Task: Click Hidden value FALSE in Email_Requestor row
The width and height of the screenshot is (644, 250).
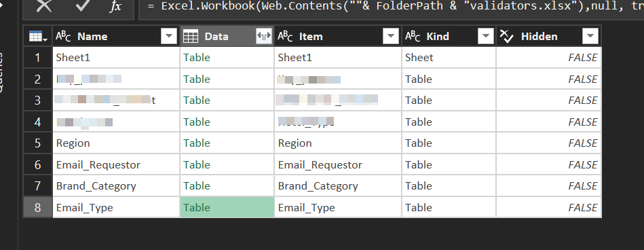Action: [583, 164]
